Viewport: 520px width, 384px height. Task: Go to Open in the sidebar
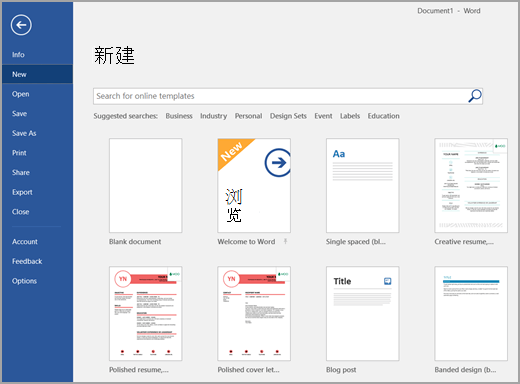(x=21, y=94)
